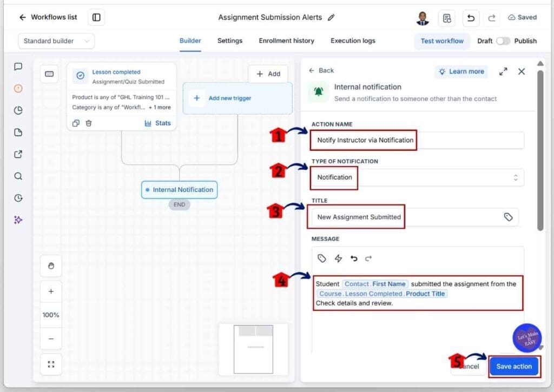Open the search icon in left sidebar
This screenshot has height=392, width=554.
pyautogui.click(x=18, y=176)
